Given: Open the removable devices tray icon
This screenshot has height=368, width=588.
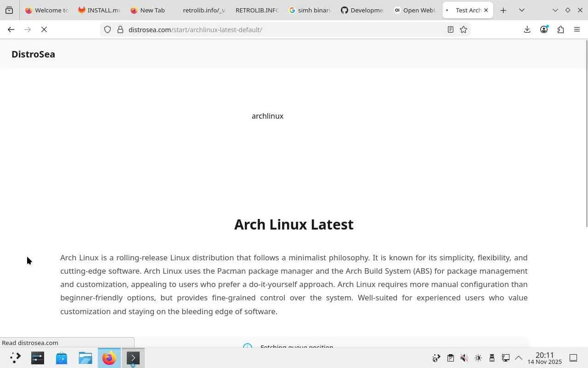Looking at the screenshot, I should pos(492,358).
